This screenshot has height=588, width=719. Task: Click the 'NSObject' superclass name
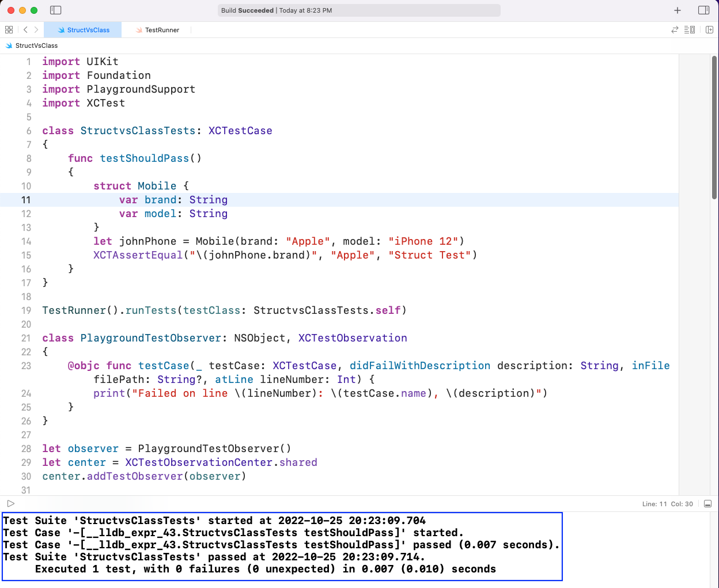point(259,338)
